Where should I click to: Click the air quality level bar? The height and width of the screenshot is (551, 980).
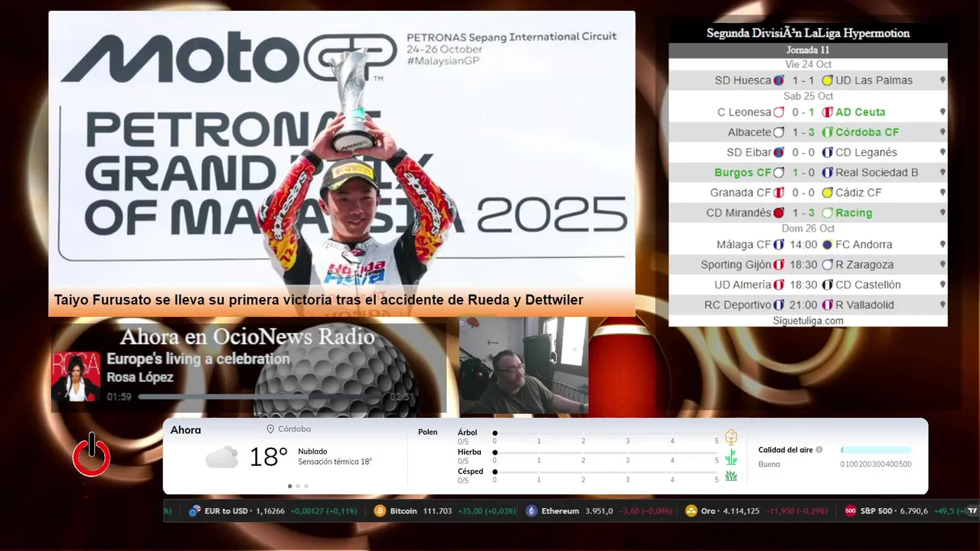click(x=876, y=450)
